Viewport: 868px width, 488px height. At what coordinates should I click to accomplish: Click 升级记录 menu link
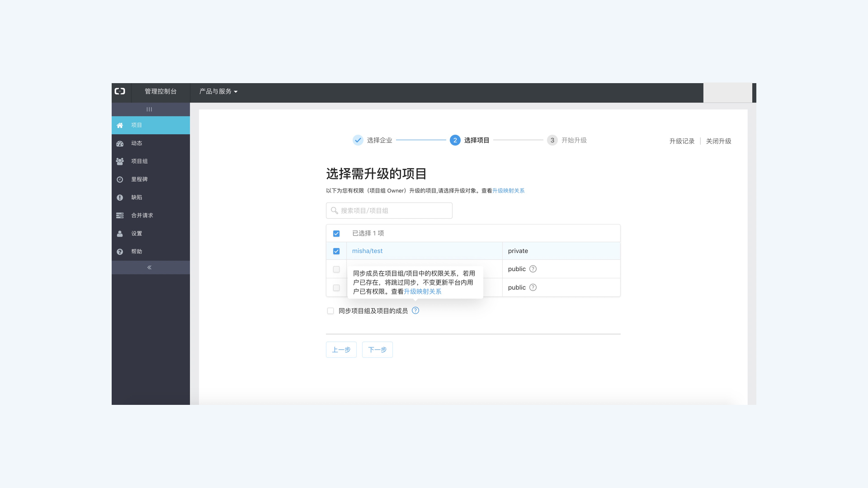click(x=682, y=141)
